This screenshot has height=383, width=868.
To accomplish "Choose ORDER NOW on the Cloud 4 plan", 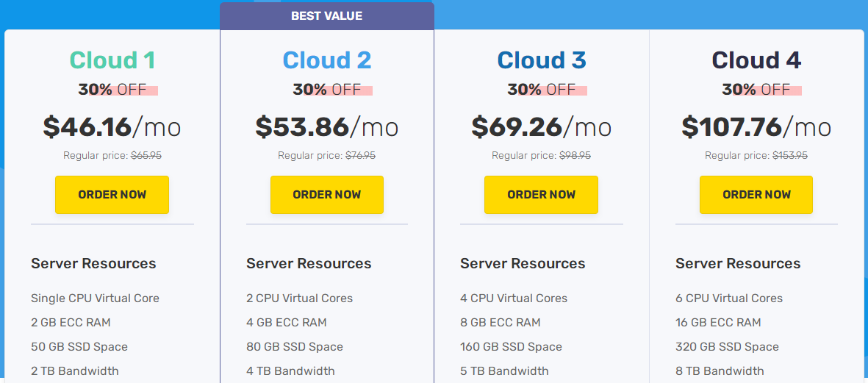I will tap(756, 195).
